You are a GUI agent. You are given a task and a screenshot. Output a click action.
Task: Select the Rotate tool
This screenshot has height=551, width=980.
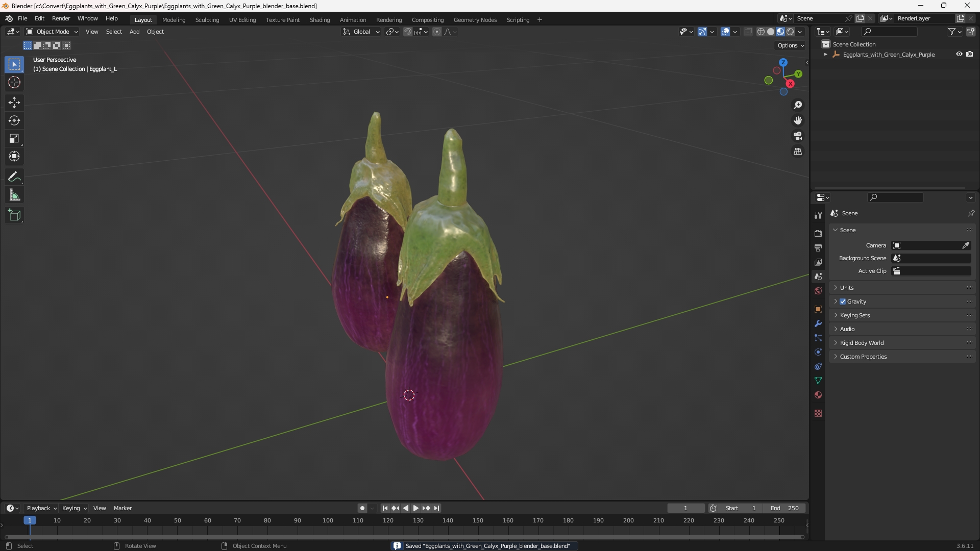[14, 120]
